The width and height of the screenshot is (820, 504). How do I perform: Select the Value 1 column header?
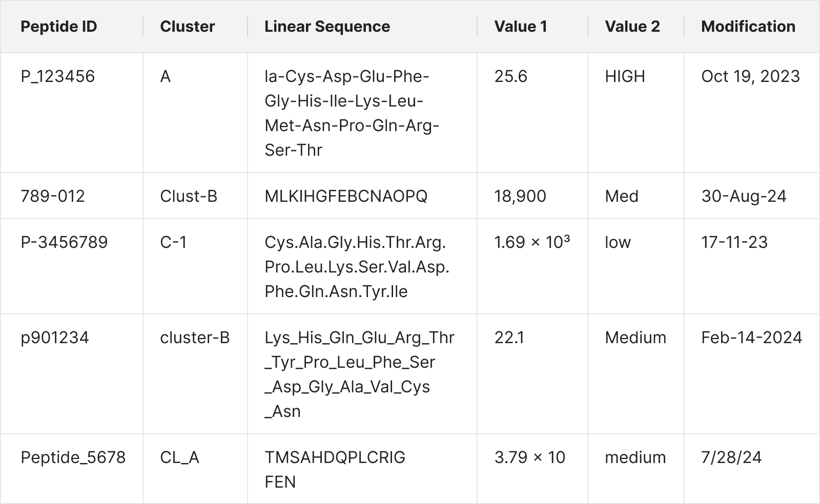pyautogui.click(x=521, y=27)
